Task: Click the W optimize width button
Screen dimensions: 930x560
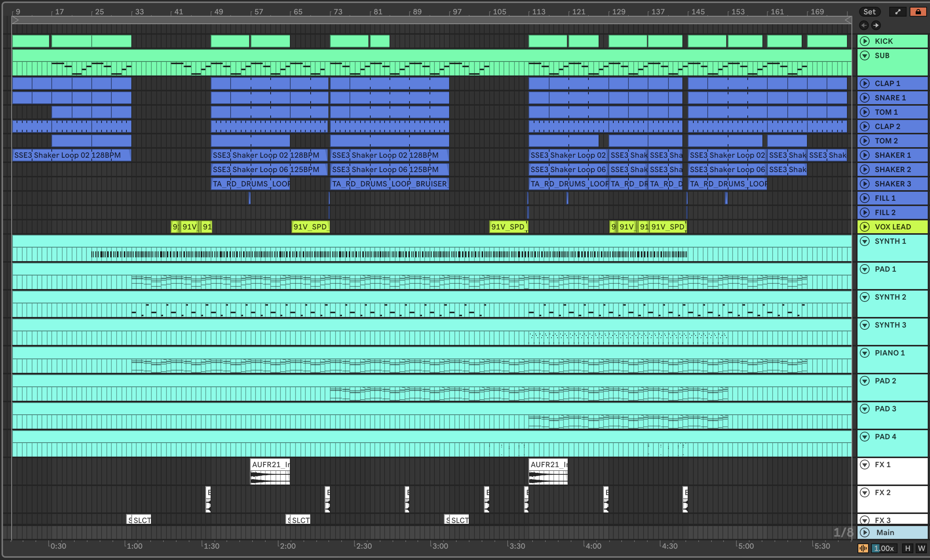Action: (921, 548)
